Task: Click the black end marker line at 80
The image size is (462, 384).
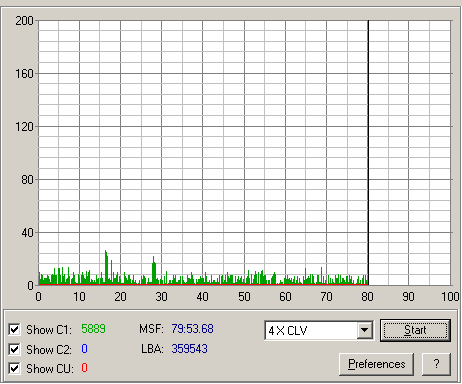Action: tap(368, 153)
